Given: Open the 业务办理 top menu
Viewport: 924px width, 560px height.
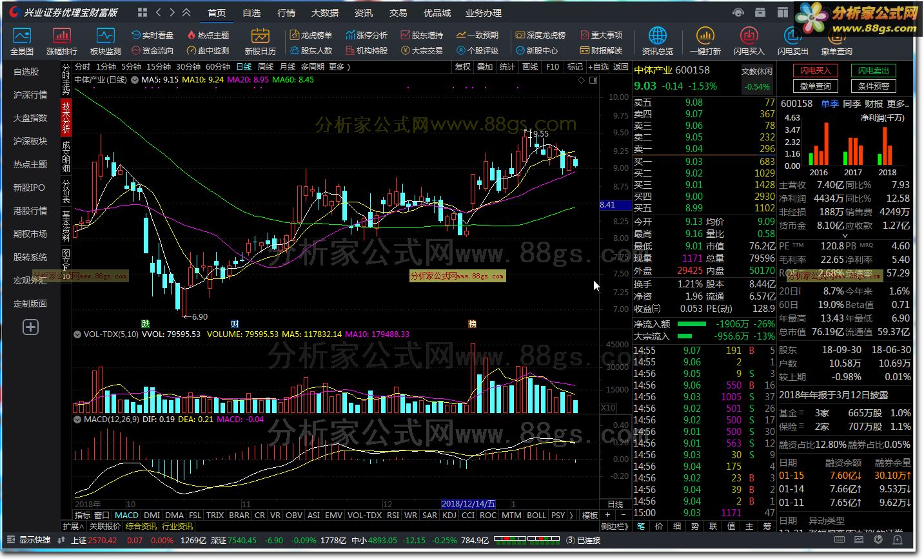Looking at the screenshot, I should pyautogui.click(x=483, y=13).
